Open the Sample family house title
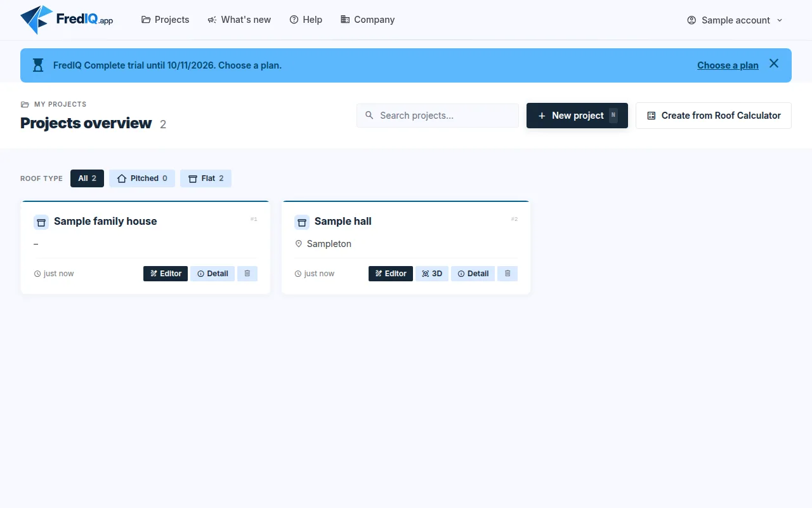This screenshot has width=812, height=508. pyautogui.click(x=105, y=221)
